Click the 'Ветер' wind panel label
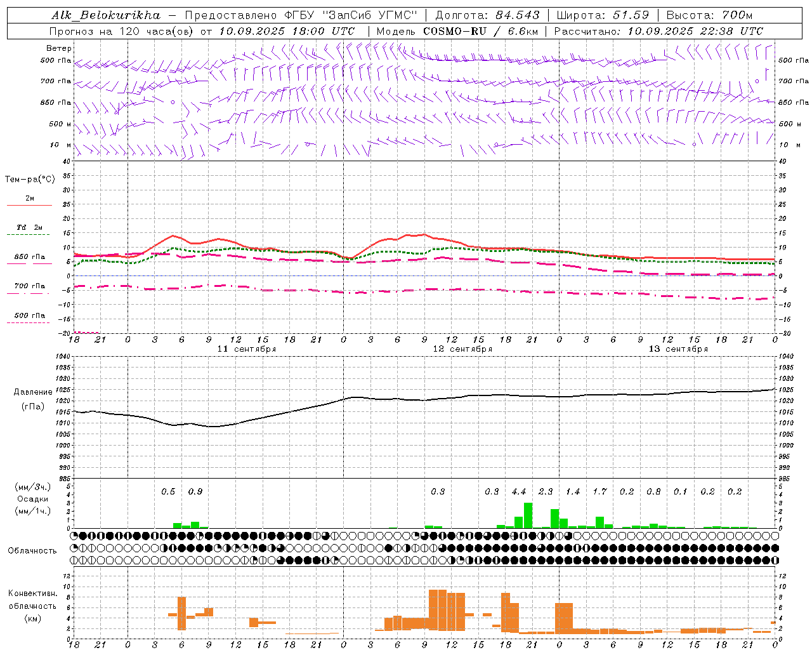Viewport: 812px width, 650px height. (59, 48)
